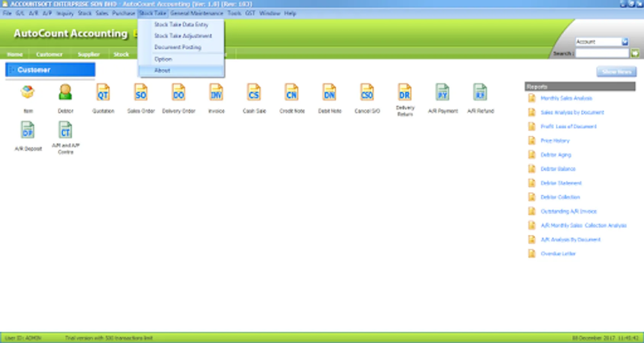Open the GST menu
The width and height of the screenshot is (644, 343).
click(x=250, y=13)
